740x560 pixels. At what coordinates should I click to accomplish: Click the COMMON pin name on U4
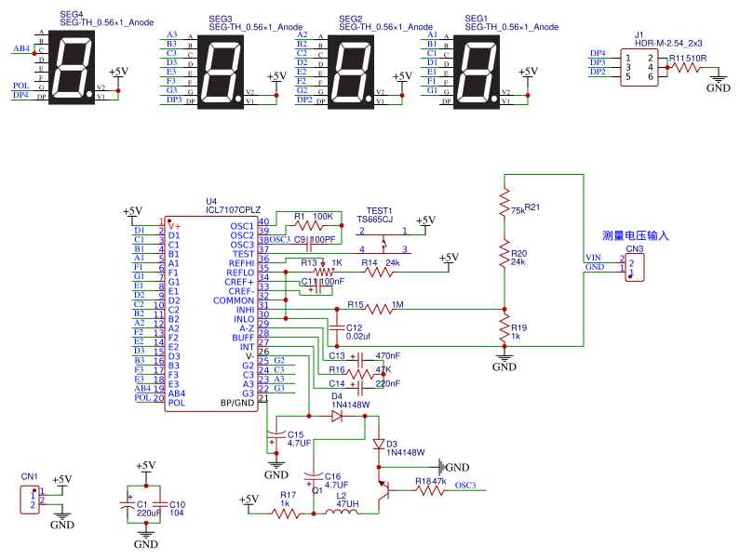click(233, 300)
